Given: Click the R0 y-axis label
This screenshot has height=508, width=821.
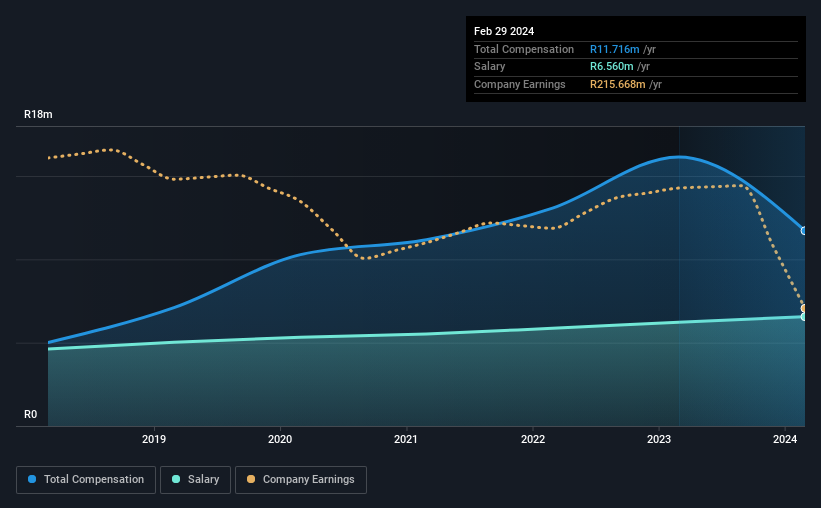Looking at the screenshot, I should click(x=30, y=414).
